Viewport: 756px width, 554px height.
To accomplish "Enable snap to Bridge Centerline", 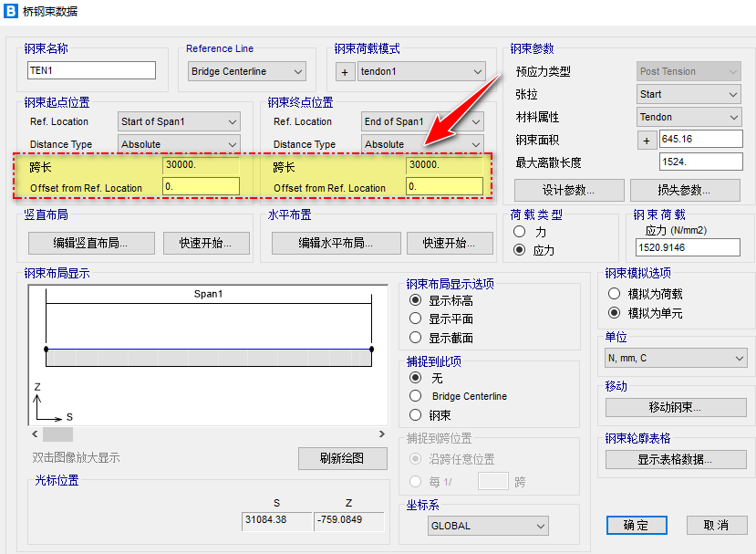I will click(x=416, y=396).
